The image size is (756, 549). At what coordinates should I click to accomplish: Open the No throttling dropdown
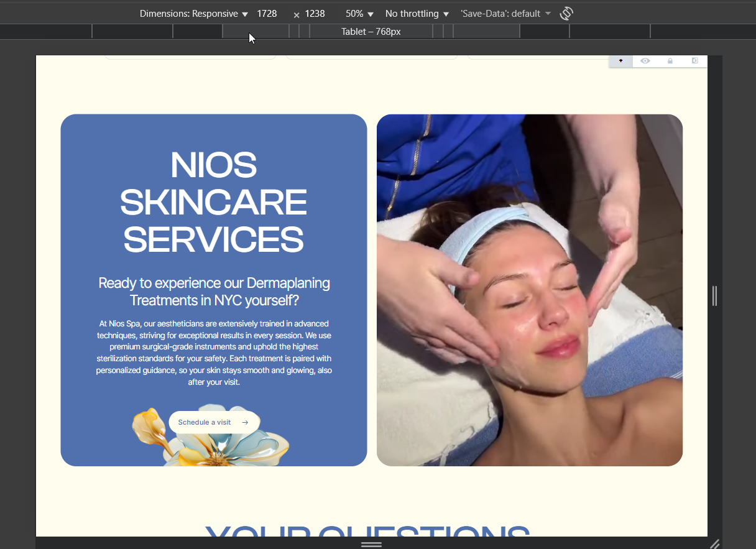(x=417, y=14)
